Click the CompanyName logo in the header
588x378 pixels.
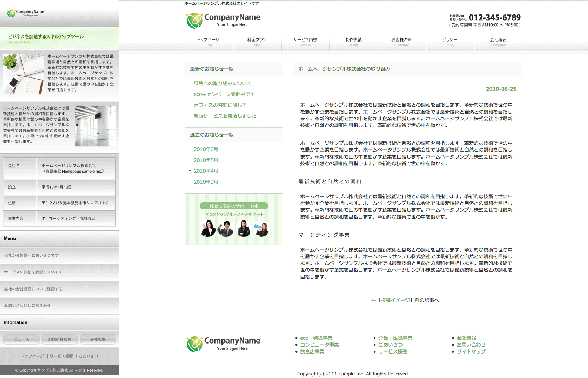pyautogui.click(x=223, y=20)
